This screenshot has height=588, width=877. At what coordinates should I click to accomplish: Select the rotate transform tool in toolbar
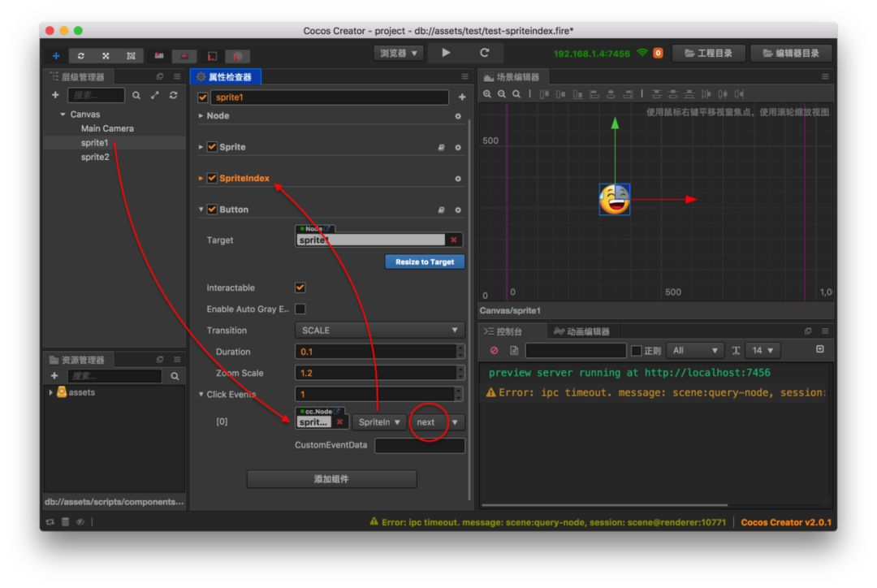tap(80, 55)
